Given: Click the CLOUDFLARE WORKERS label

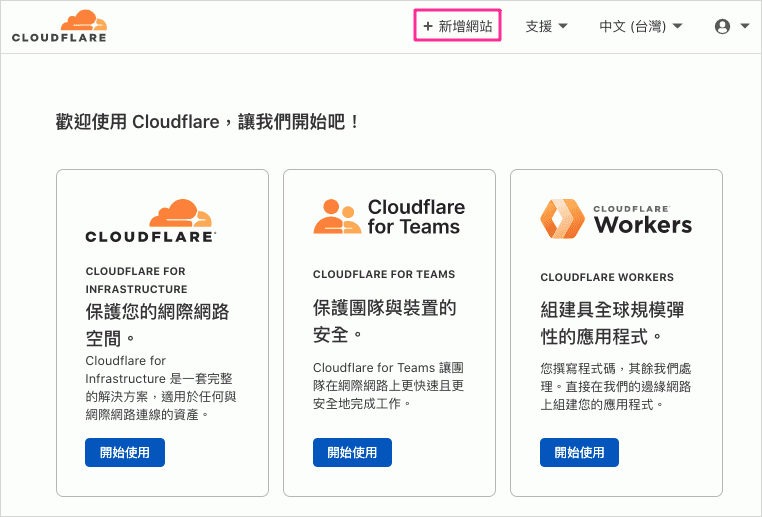Looking at the screenshot, I should pyautogui.click(x=607, y=277).
